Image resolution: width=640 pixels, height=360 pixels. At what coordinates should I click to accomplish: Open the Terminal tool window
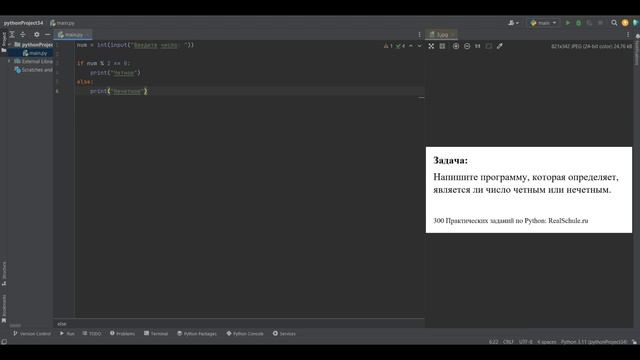[156, 333]
